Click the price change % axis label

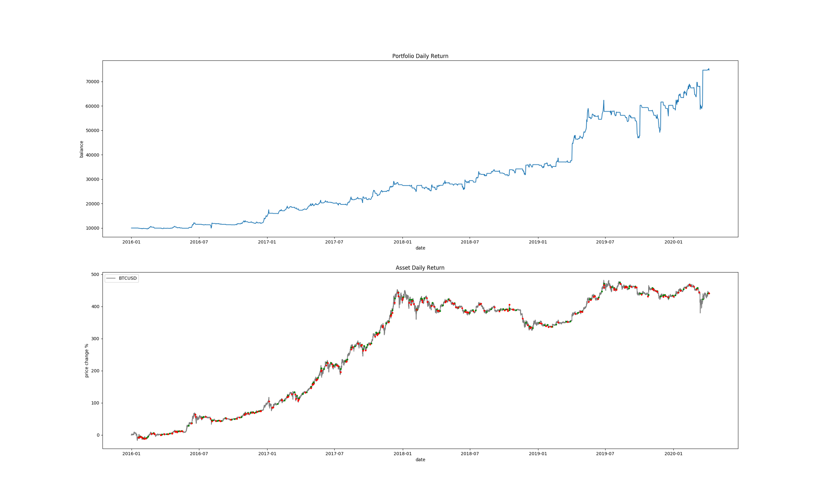(x=86, y=361)
